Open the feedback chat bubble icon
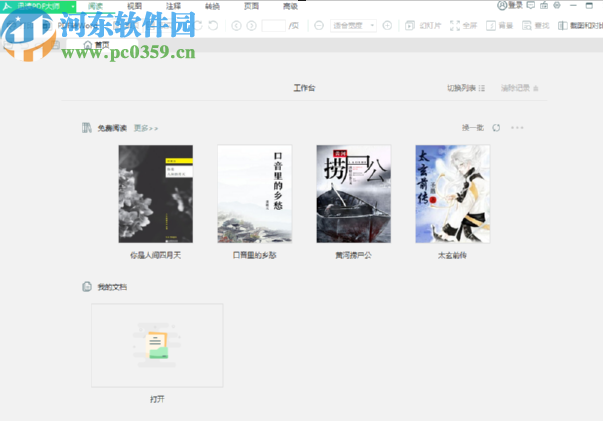This screenshot has width=603, height=421. click(531, 5)
